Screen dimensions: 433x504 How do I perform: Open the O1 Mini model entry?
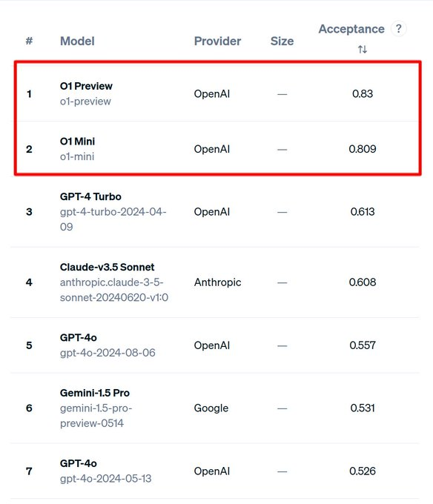tap(77, 141)
